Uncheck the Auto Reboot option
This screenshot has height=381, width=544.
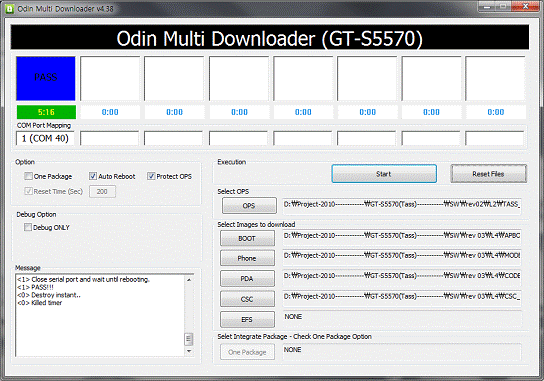click(93, 176)
